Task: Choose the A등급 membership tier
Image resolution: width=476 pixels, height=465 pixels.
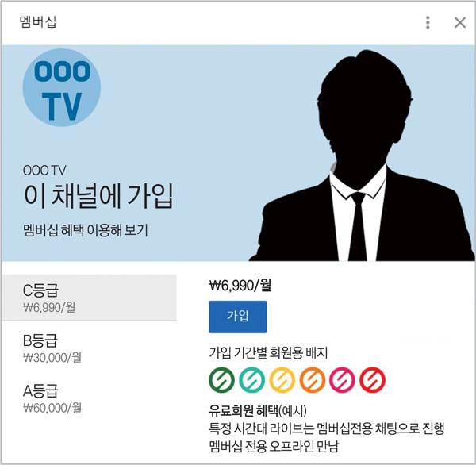Action: tap(89, 398)
